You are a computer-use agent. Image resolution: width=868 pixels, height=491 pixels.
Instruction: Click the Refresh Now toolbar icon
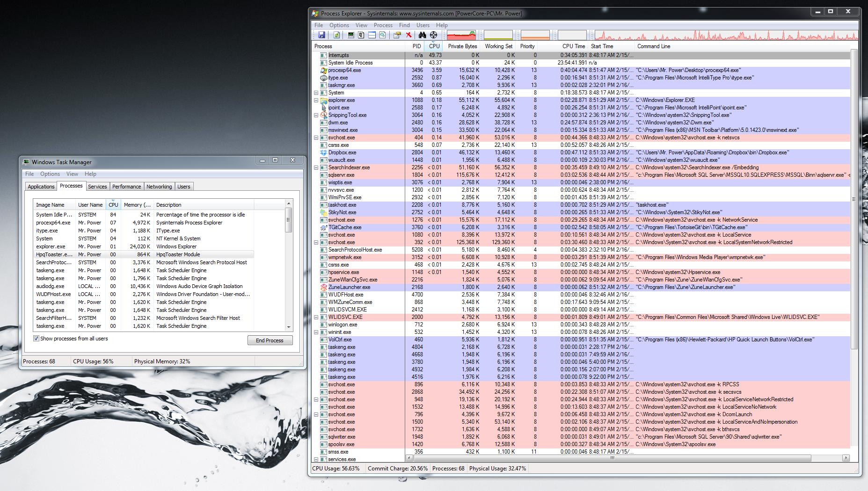pos(336,35)
